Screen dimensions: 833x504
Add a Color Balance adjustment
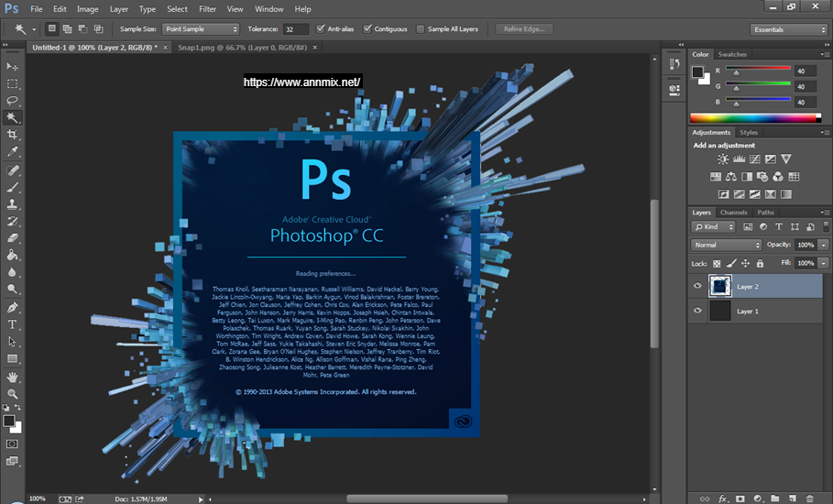(731, 176)
